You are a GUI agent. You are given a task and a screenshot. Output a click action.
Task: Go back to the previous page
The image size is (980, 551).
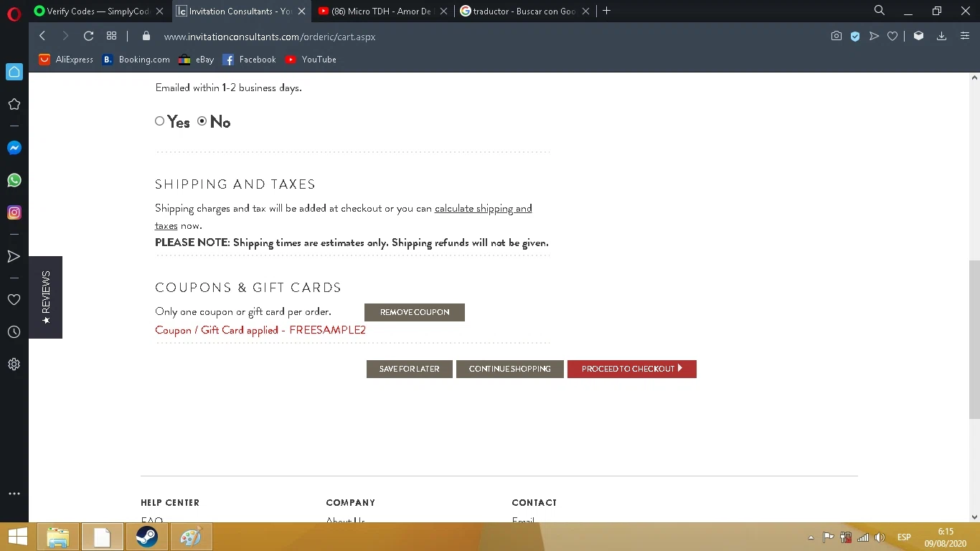[x=42, y=36]
